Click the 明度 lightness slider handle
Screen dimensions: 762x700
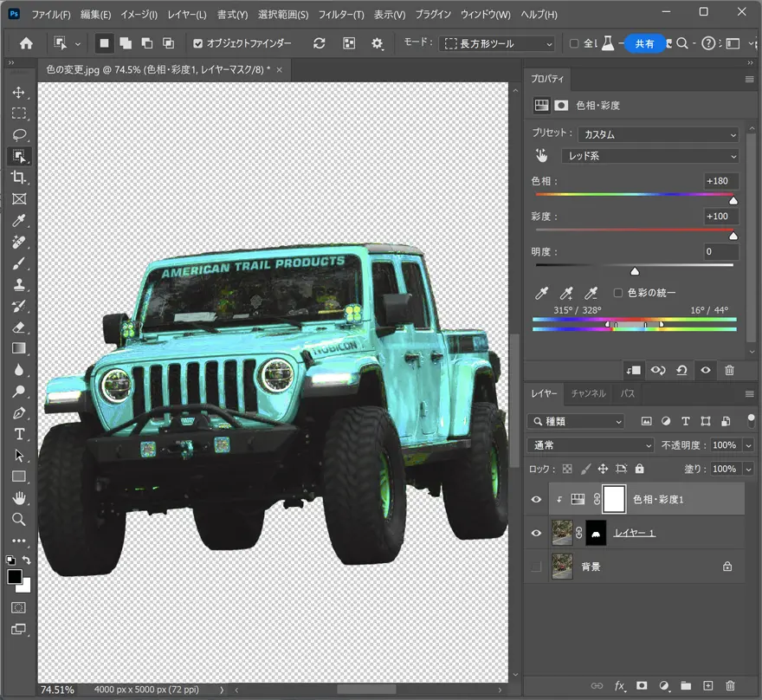[635, 271]
